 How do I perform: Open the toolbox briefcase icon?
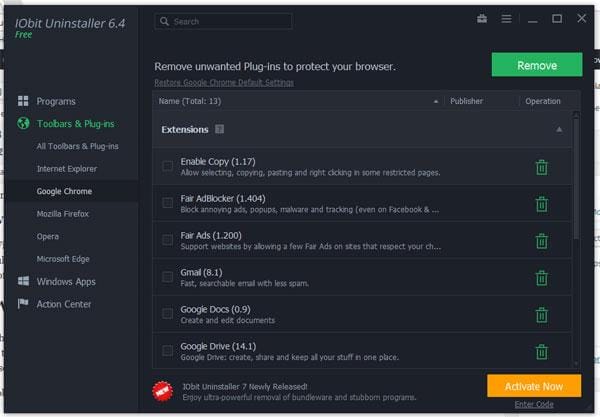point(482,18)
